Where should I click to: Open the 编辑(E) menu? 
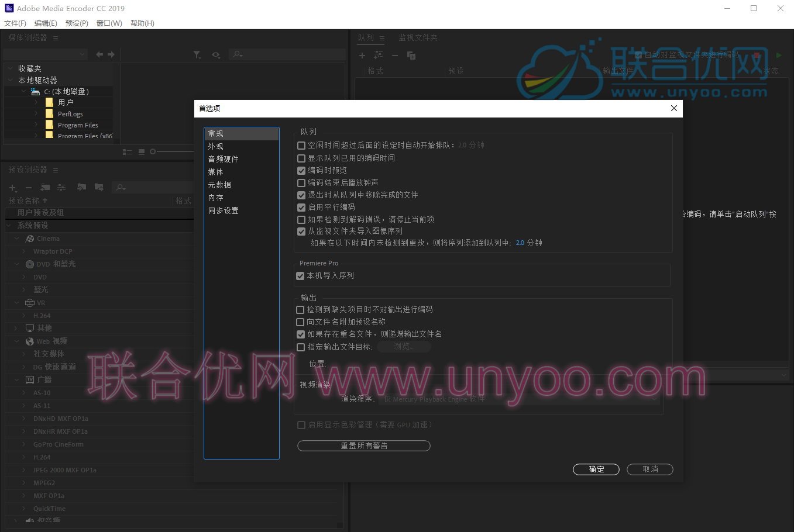46,23
